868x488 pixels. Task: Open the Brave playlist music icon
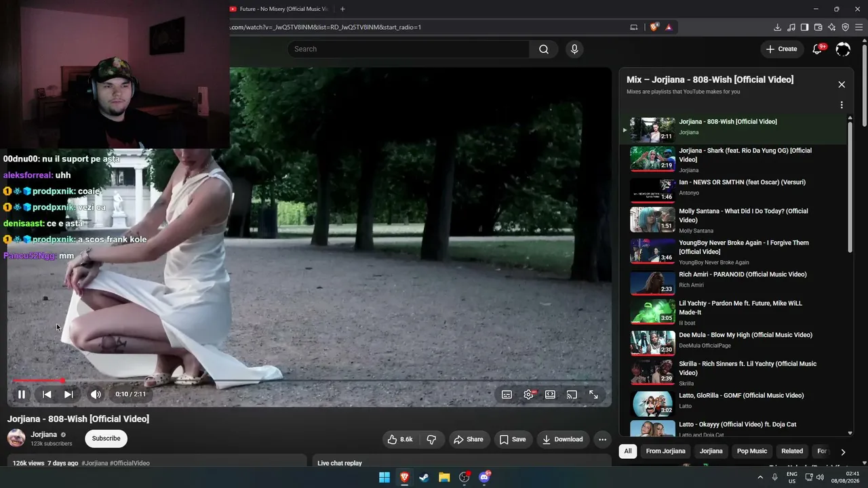[791, 27]
